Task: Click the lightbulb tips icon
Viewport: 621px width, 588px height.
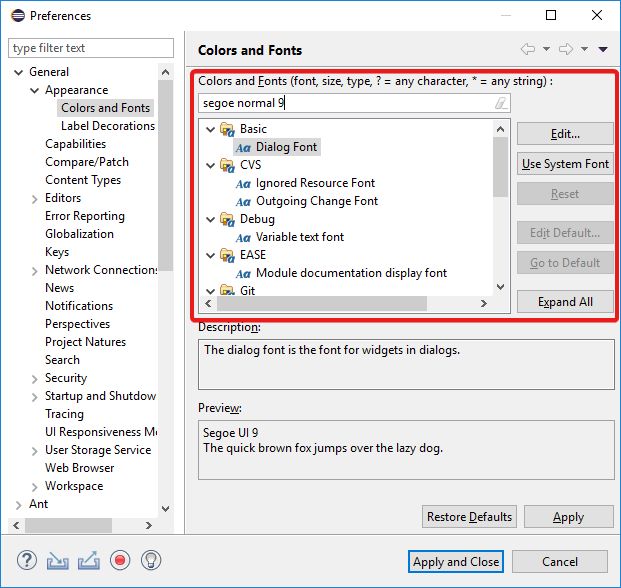Action: point(151,560)
